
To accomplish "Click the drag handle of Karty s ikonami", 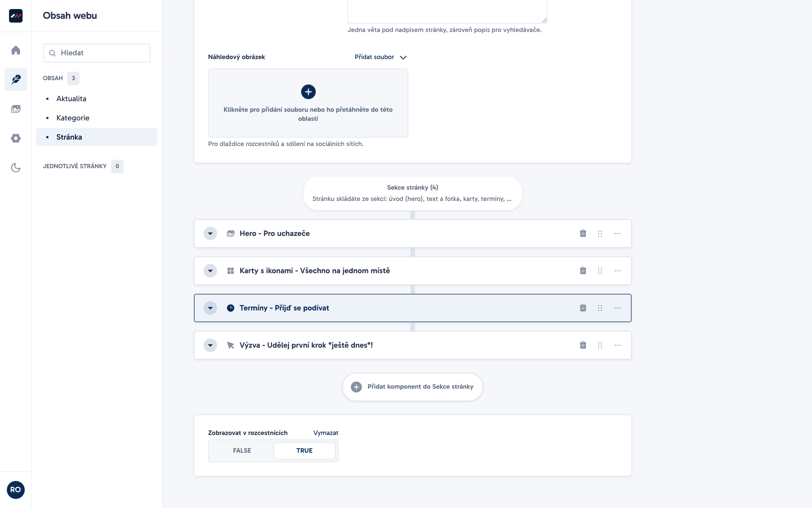I will click(600, 271).
